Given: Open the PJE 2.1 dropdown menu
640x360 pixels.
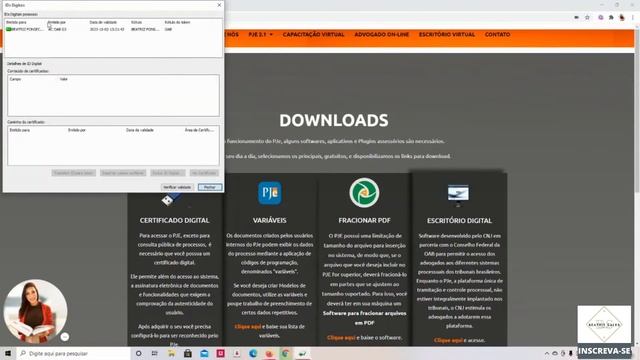Looking at the screenshot, I should pos(260,34).
